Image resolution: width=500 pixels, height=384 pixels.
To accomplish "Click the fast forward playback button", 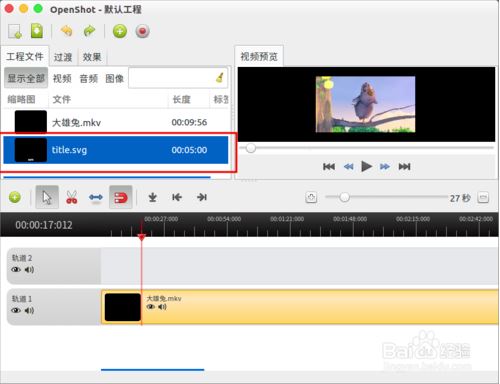I will (385, 166).
